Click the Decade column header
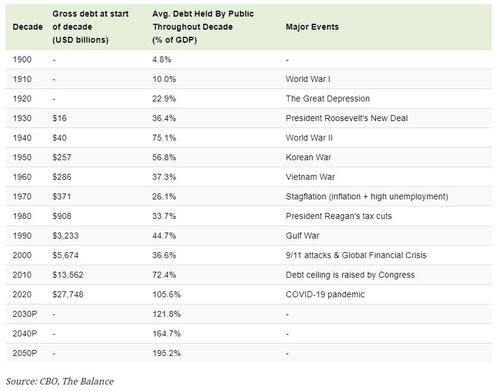The image size is (500, 391). tap(28, 27)
